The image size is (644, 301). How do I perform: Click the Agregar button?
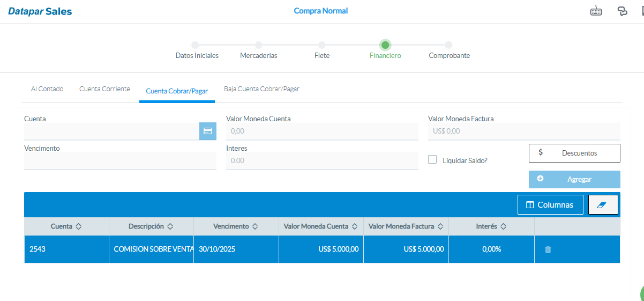tap(574, 179)
